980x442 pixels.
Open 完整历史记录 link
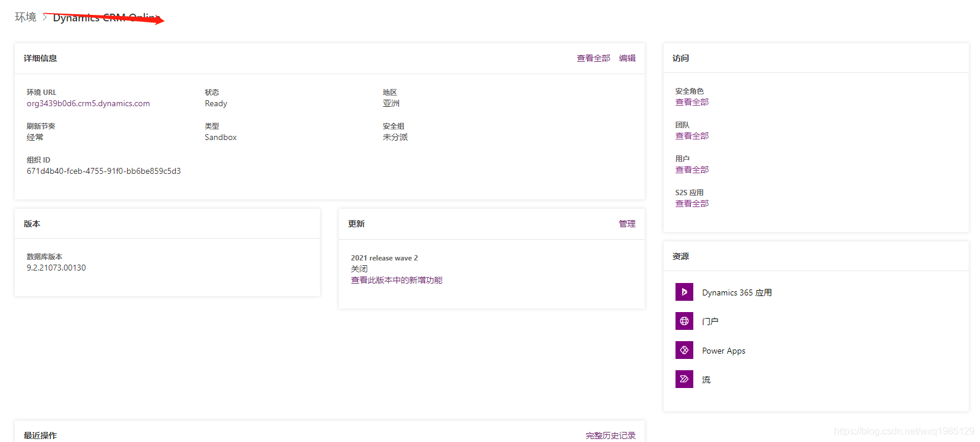coord(611,435)
